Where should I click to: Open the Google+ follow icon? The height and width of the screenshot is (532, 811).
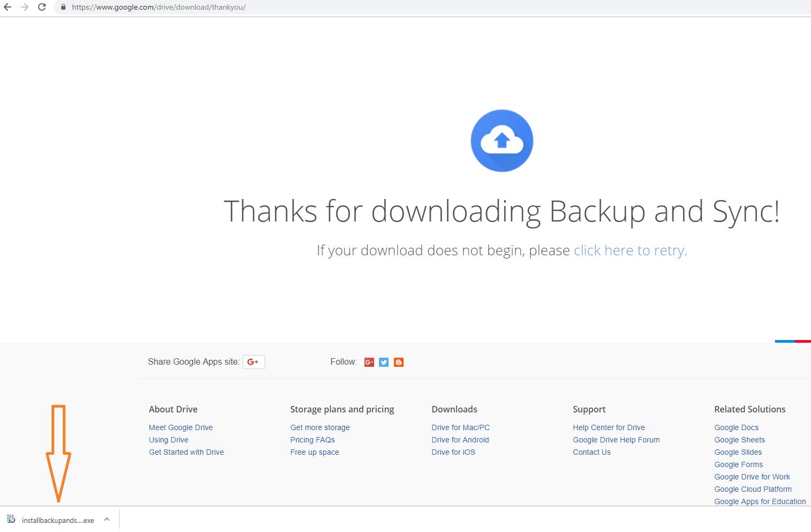coord(369,363)
